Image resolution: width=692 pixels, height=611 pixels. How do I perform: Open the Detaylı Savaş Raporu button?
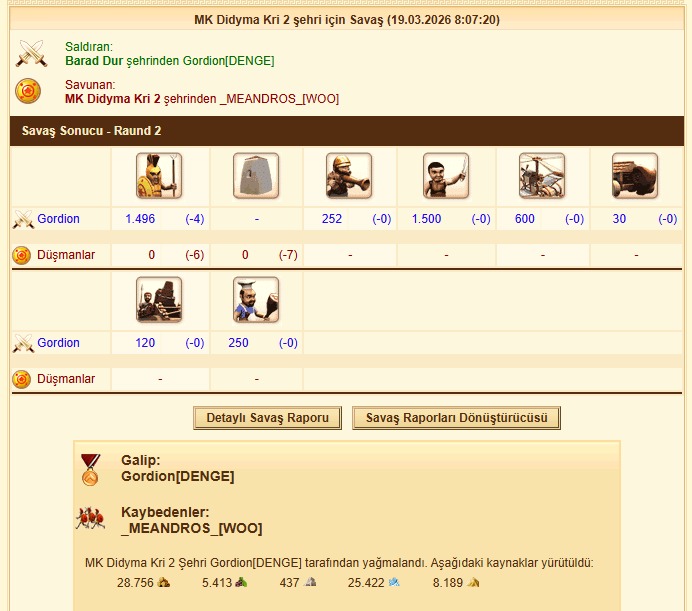click(267, 418)
